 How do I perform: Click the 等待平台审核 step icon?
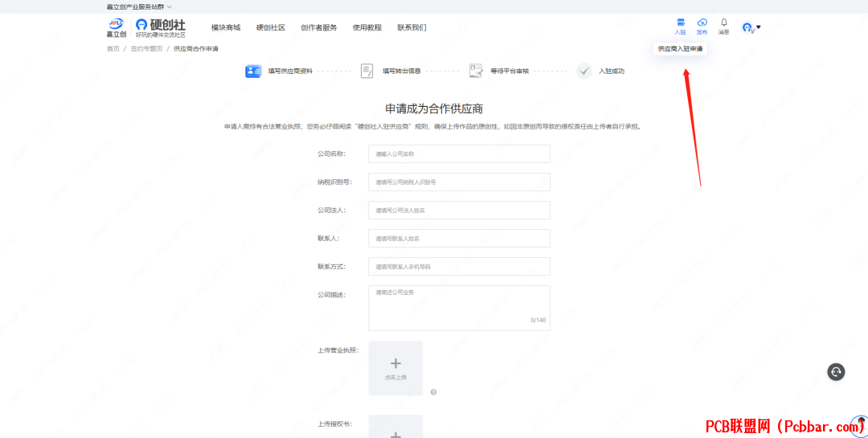475,71
